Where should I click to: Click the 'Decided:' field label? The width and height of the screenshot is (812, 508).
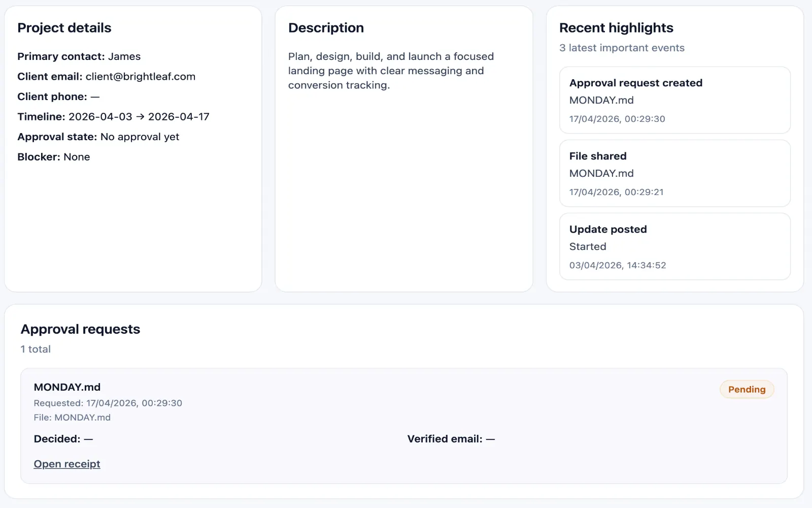tap(57, 439)
